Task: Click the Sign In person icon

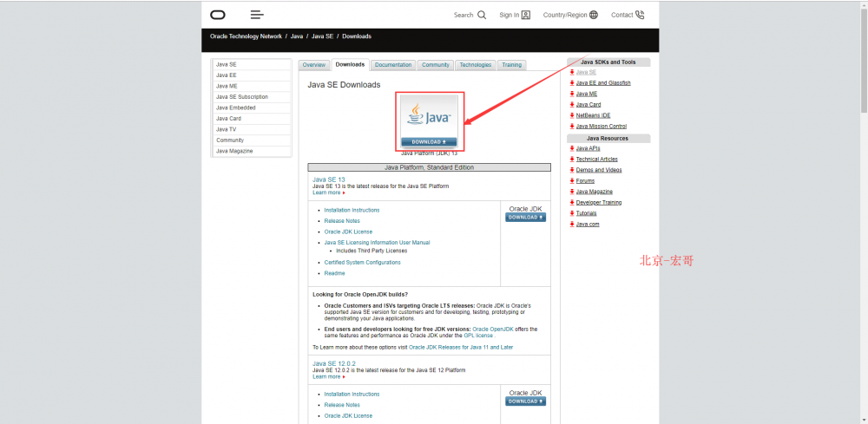Action: [526, 15]
